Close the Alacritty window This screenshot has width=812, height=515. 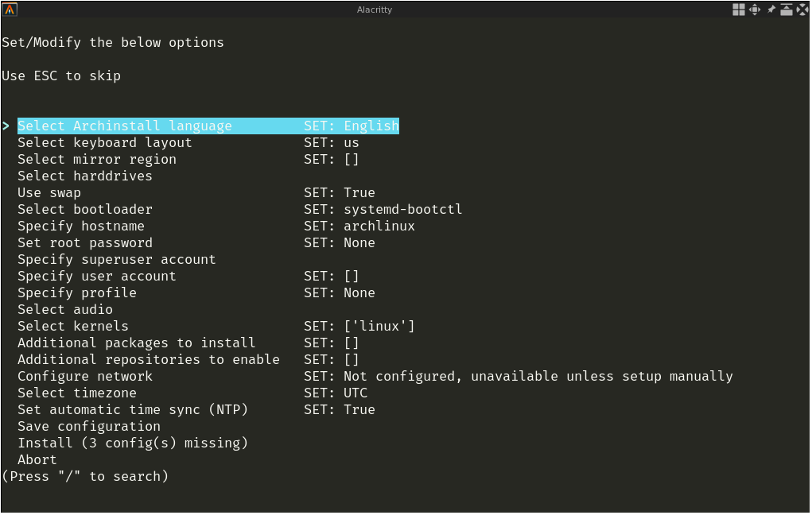pyautogui.click(x=802, y=10)
